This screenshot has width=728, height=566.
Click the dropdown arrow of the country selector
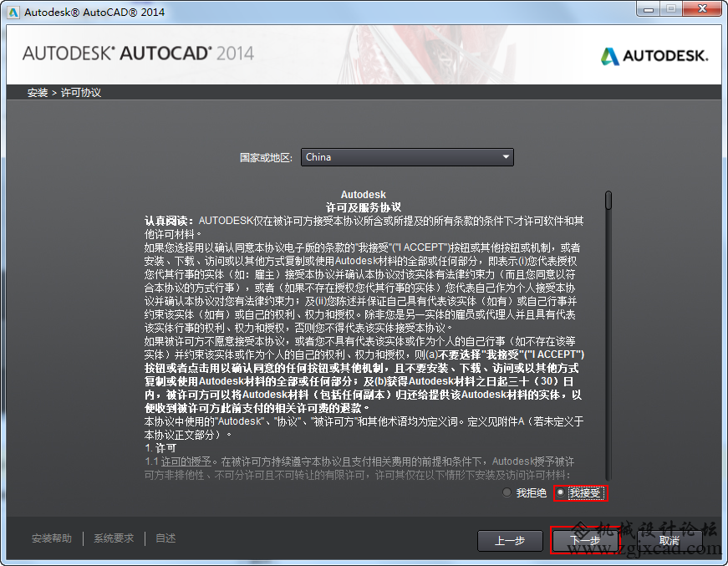pos(506,157)
